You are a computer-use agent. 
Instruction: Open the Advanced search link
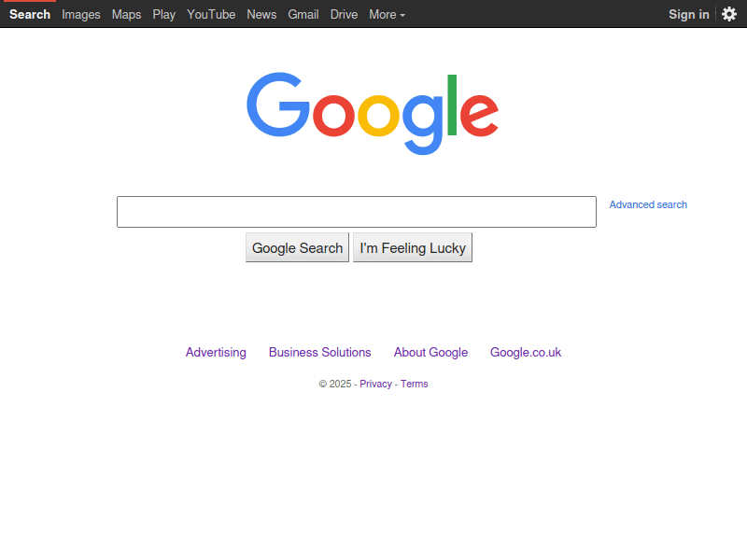coord(648,204)
